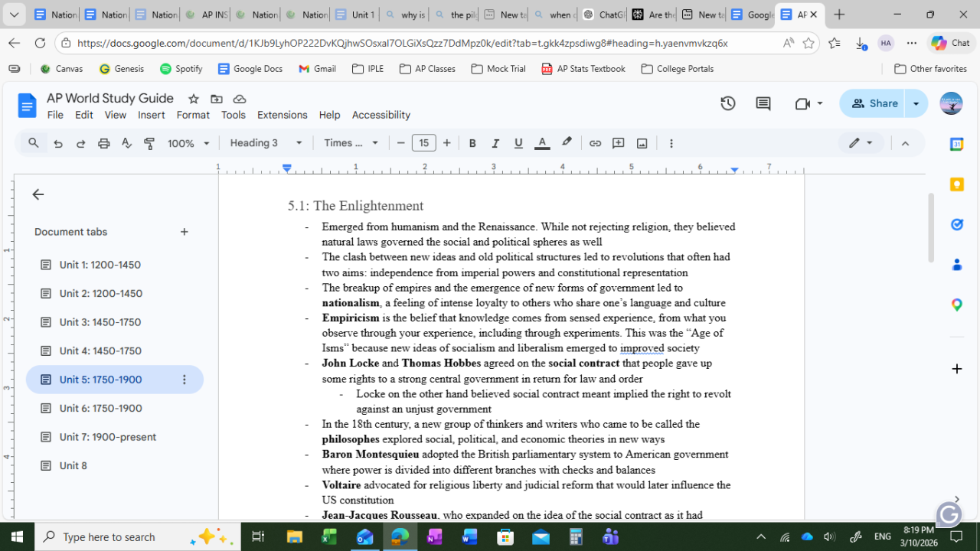Toggle bold formatting
Screen dimensions: 980x551
[472, 143]
